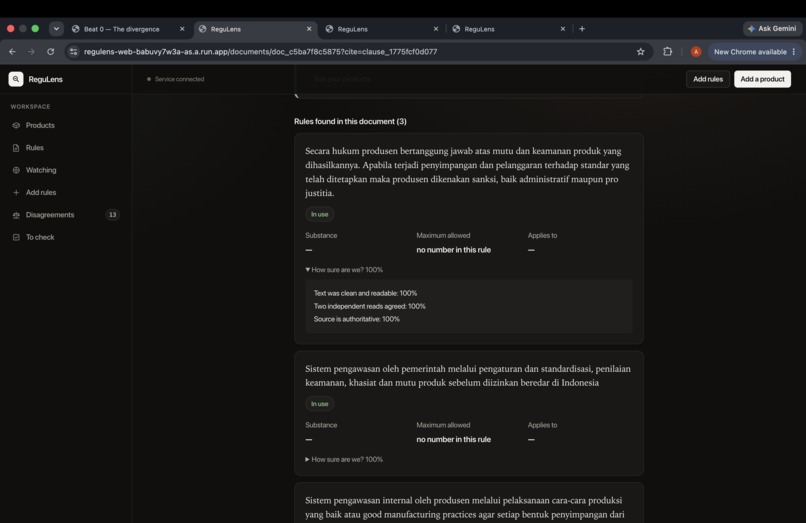Click the Rules document icon

click(x=16, y=148)
